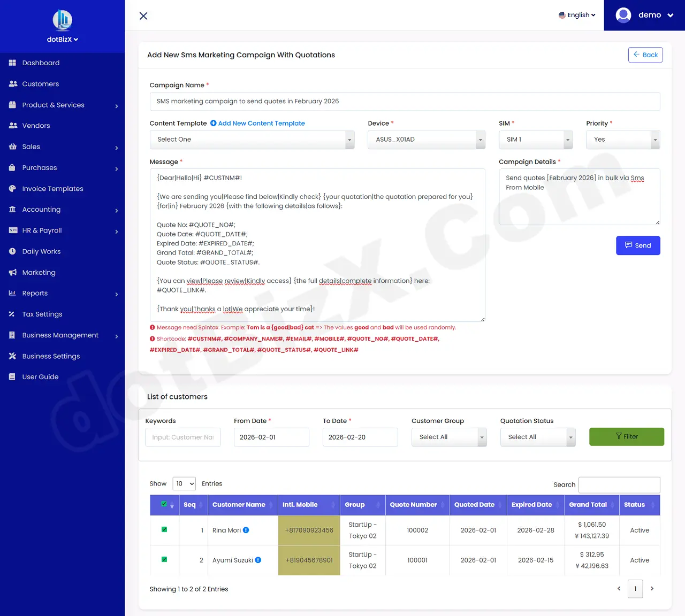The image size is (685, 616).
Task: Open the User Guide sidebar icon
Action: [12, 376]
